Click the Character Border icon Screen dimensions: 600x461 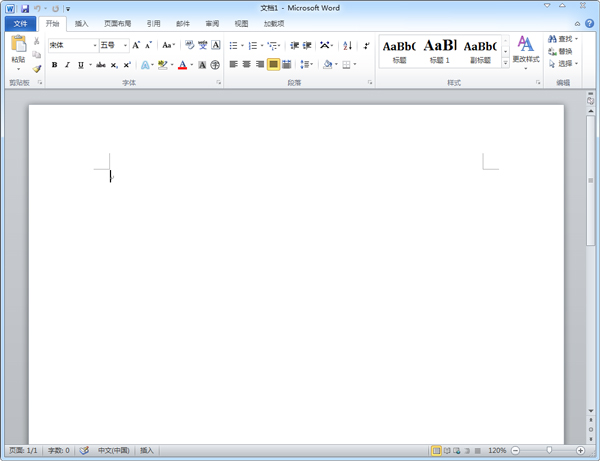[x=216, y=45]
